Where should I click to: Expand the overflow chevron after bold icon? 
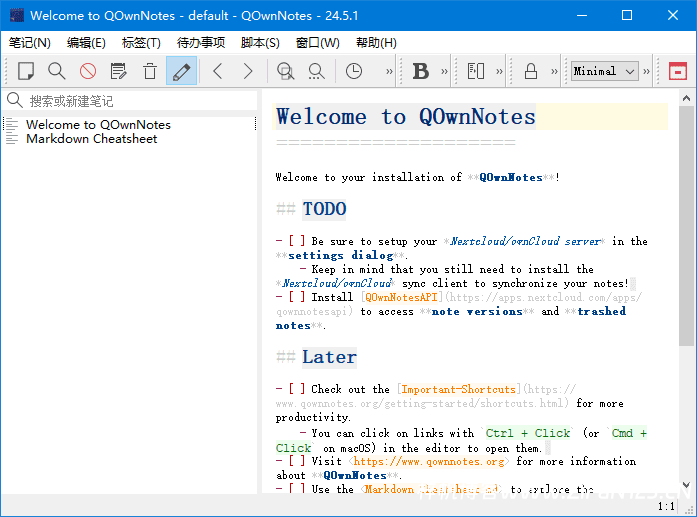coord(446,71)
